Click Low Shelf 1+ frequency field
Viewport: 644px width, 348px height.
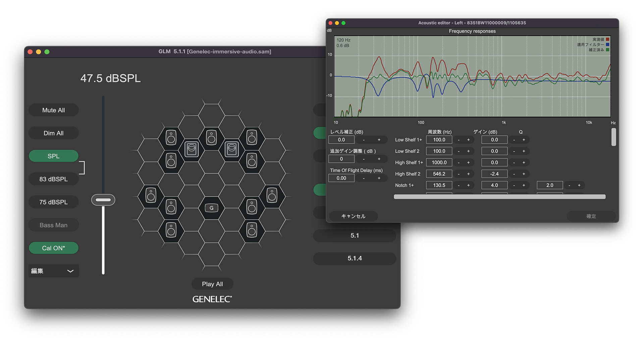point(439,140)
